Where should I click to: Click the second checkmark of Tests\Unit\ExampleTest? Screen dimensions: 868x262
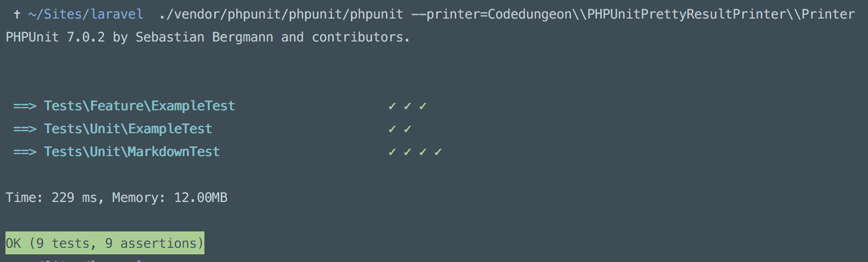point(407,129)
